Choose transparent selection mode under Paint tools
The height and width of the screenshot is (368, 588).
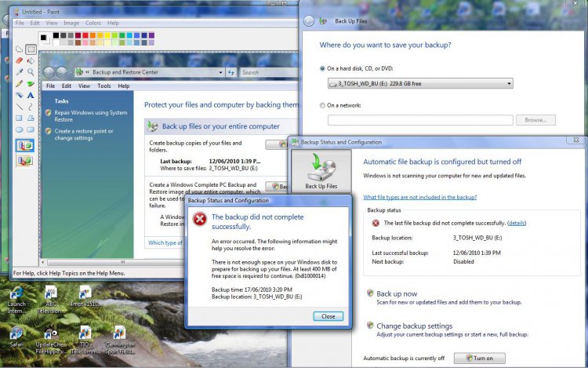coord(25,161)
